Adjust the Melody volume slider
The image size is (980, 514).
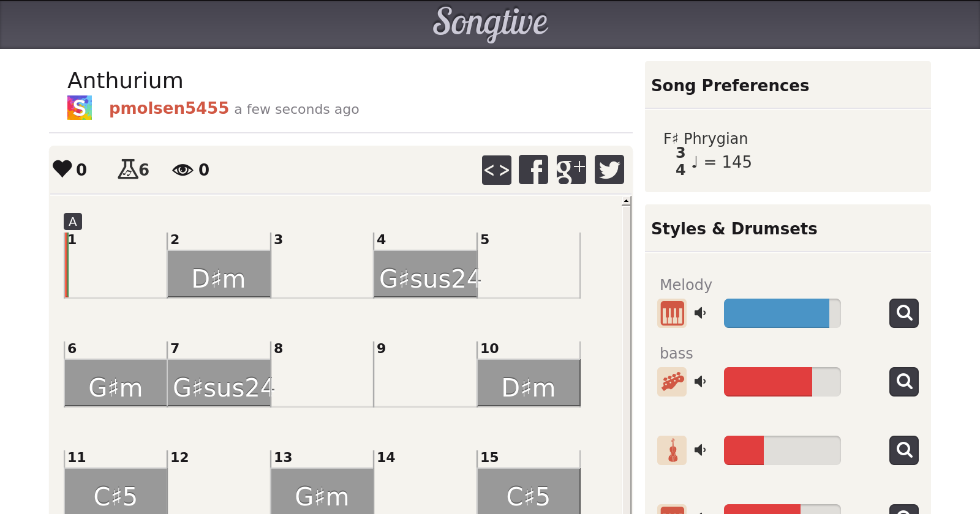782,313
